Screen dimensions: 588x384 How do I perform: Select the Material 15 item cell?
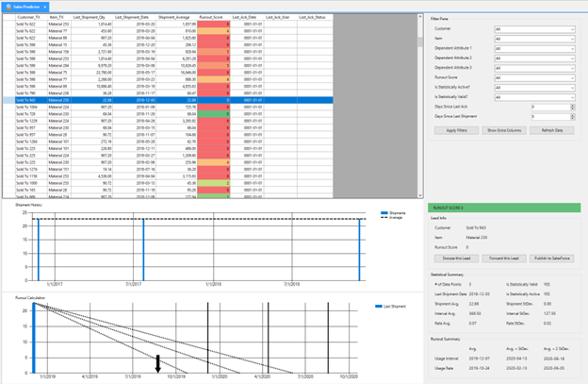point(59,44)
